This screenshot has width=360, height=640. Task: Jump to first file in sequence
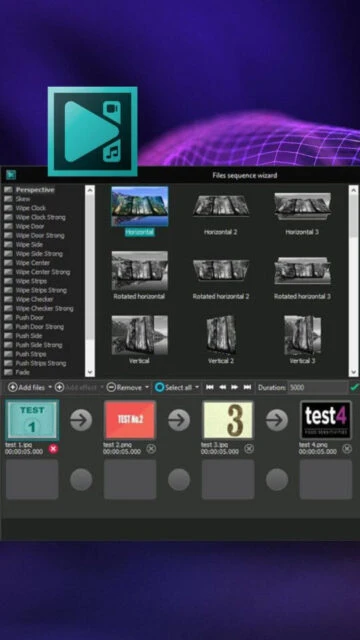click(x=210, y=387)
